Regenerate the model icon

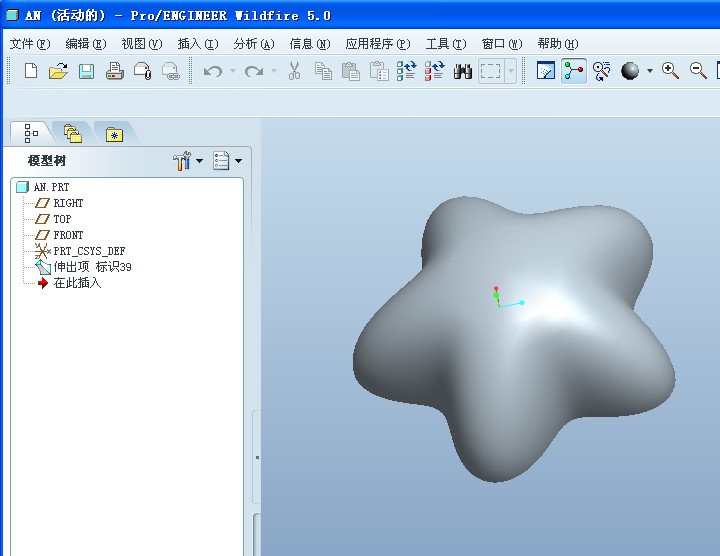406,71
